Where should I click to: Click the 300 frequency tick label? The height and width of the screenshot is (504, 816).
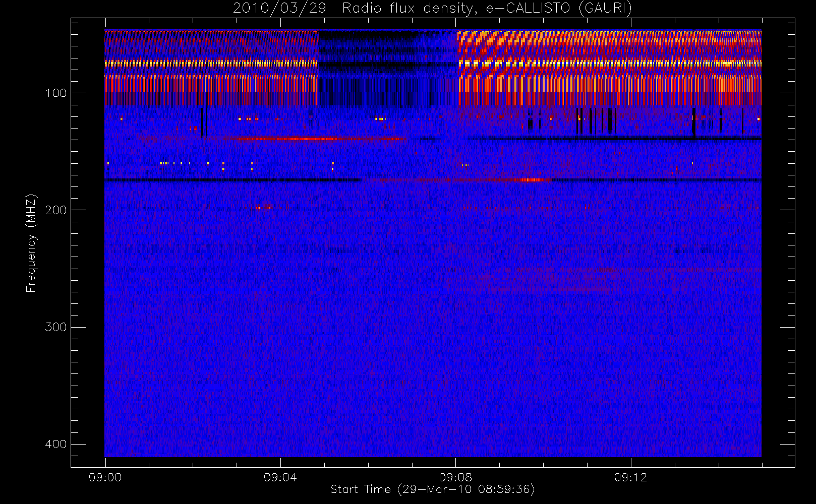(x=55, y=327)
